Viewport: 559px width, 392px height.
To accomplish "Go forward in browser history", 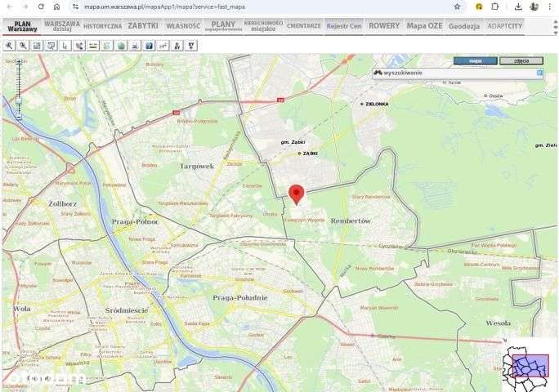I will (x=25, y=7).
